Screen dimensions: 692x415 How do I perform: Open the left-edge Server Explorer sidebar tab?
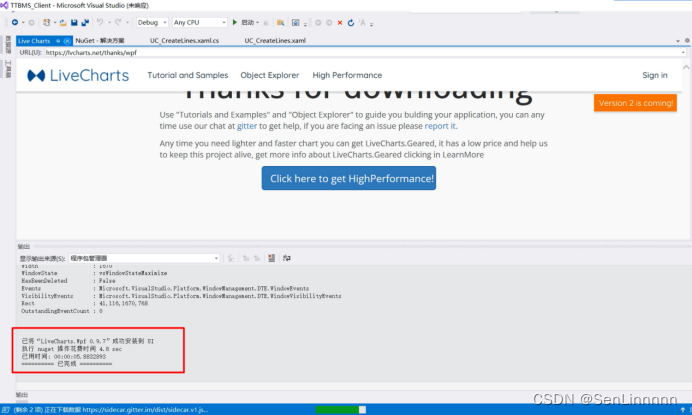tap(8, 45)
